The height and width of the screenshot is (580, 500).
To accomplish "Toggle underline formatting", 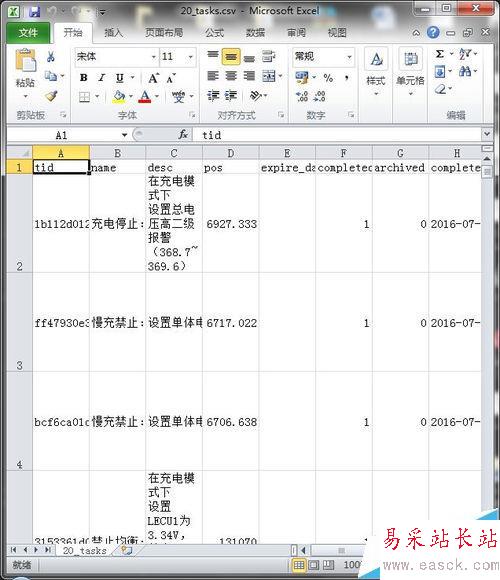I will pos(119,78).
